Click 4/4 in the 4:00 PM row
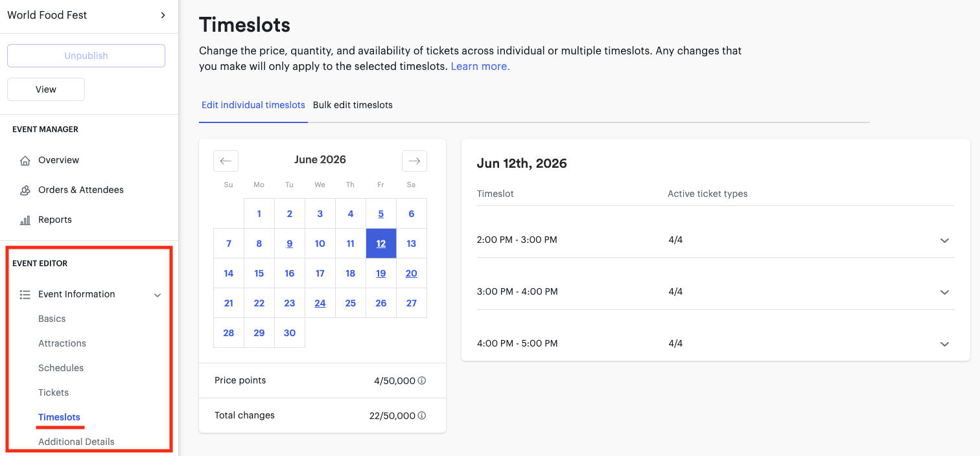Viewport: 980px width, 456px height. click(675, 343)
